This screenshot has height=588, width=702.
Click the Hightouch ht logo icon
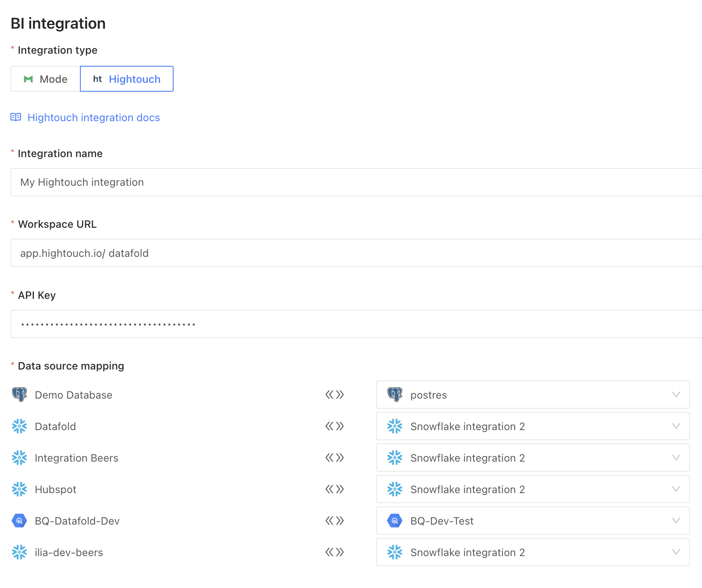[x=97, y=79]
